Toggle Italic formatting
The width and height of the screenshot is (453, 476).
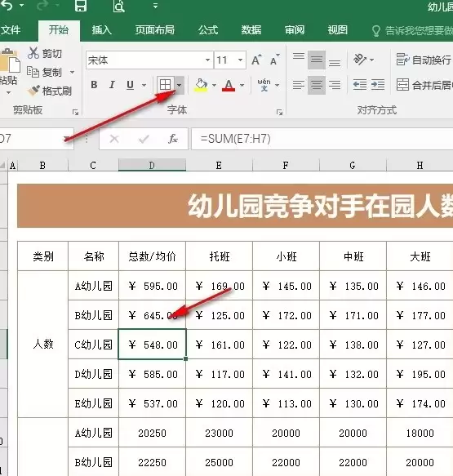pos(112,85)
